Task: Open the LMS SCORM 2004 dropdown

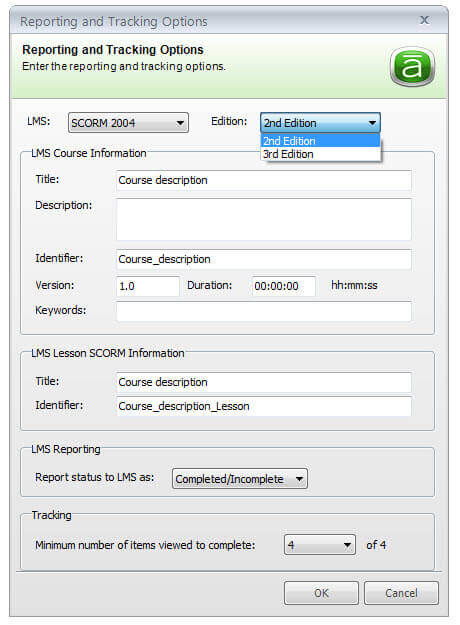Action: (x=128, y=122)
